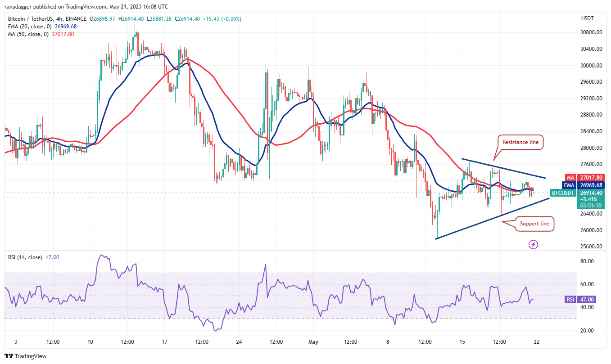
Task: Click the 30000.00 price axis label
Action: click(x=591, y=66)
